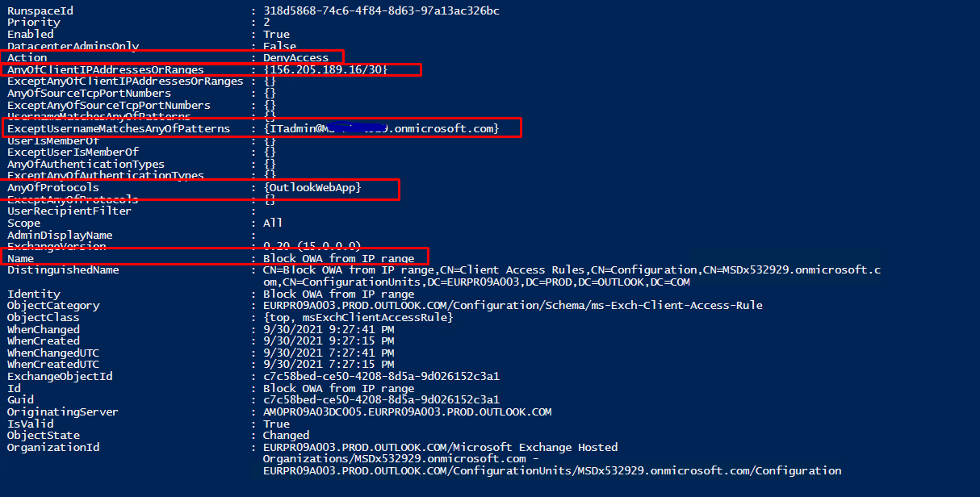The height and width of the screenshot is (497, 980).
Task: Click the ExchangeObjectId GUID value
Action: [381, 376]
